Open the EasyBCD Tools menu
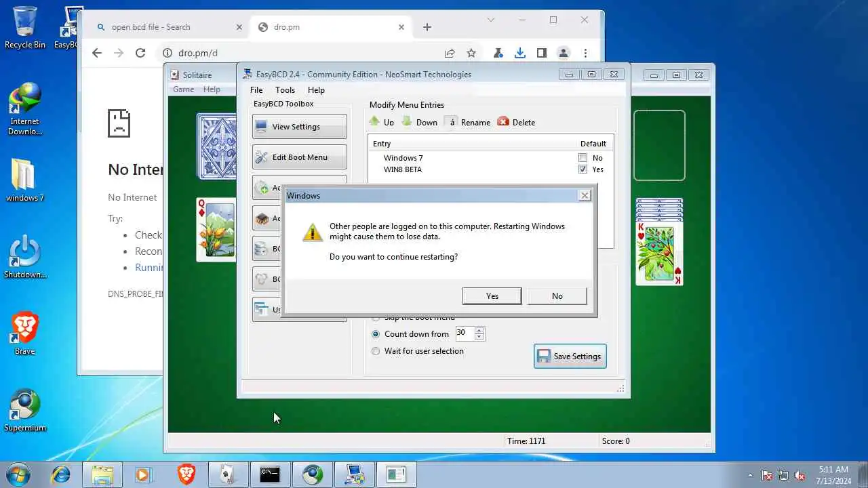This screenshot has height=488, width=868. tap(285, 90)
